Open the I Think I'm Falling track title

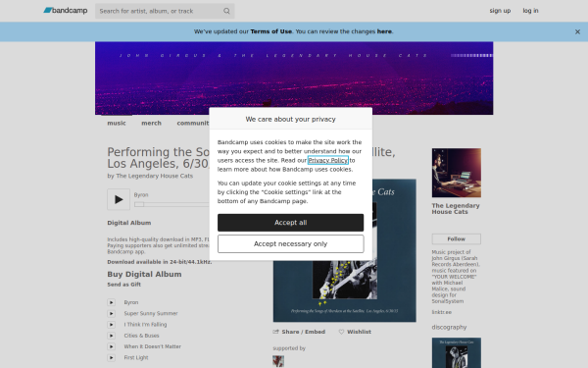point(145,325)
